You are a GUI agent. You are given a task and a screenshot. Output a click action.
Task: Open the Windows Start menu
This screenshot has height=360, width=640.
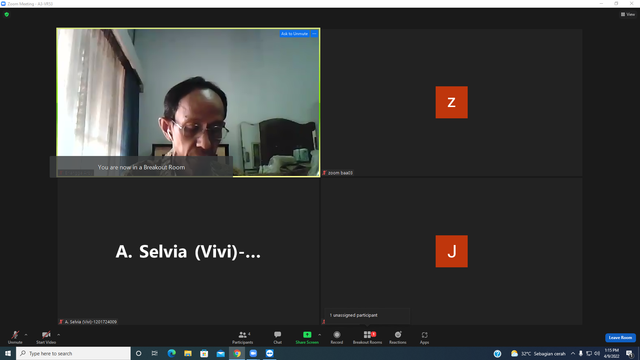click(x=8, y=353)
